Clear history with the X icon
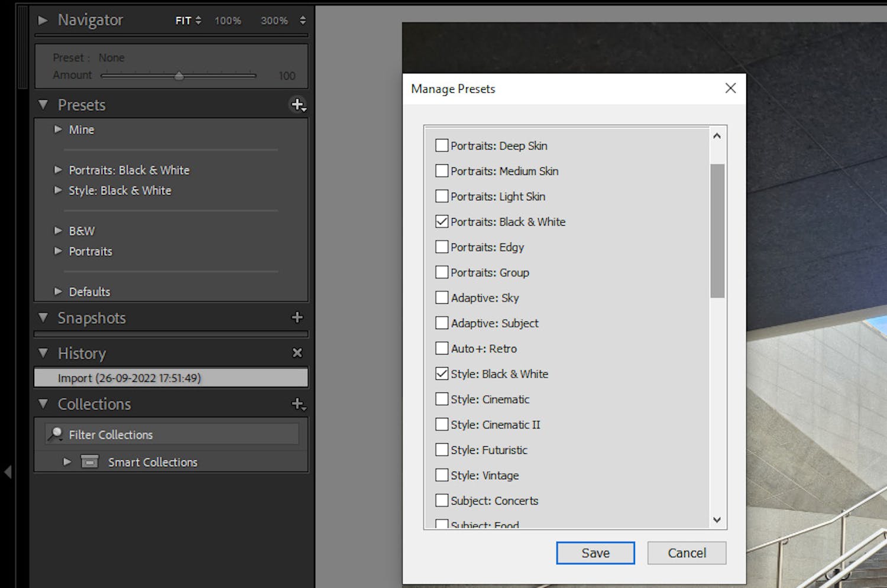The height and width of the screenshot is (588, 887). coord(297,353)
